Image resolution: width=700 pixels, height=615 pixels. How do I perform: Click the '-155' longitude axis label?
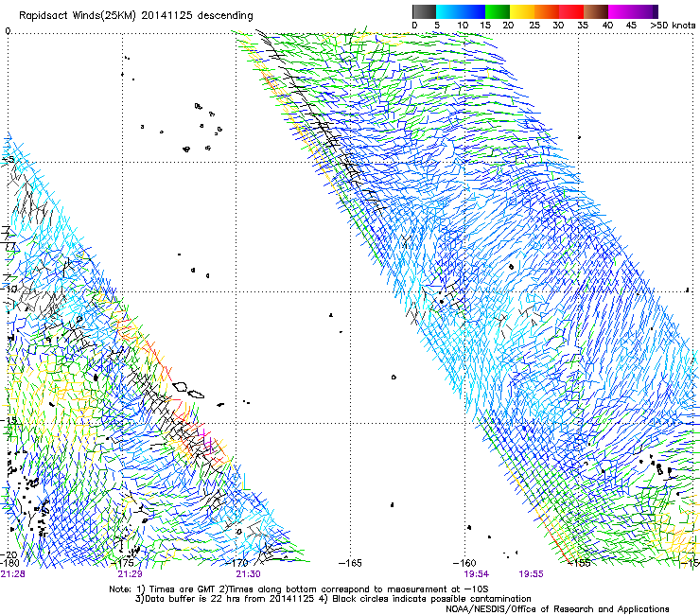click(578, 563)
